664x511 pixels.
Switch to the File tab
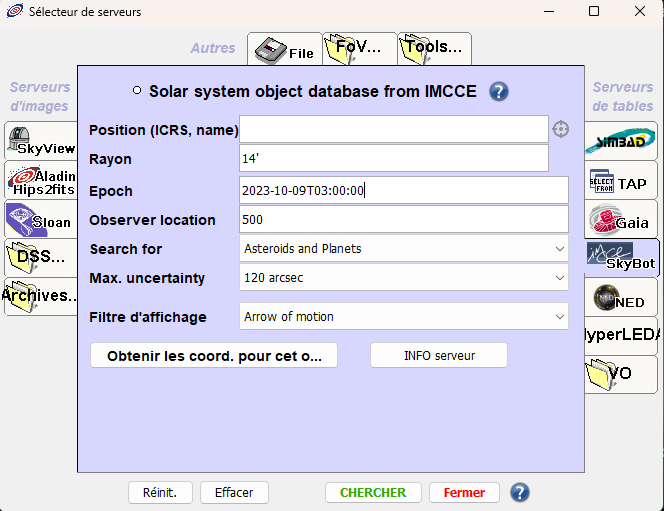pyautogui.click(x=282, y=48)
